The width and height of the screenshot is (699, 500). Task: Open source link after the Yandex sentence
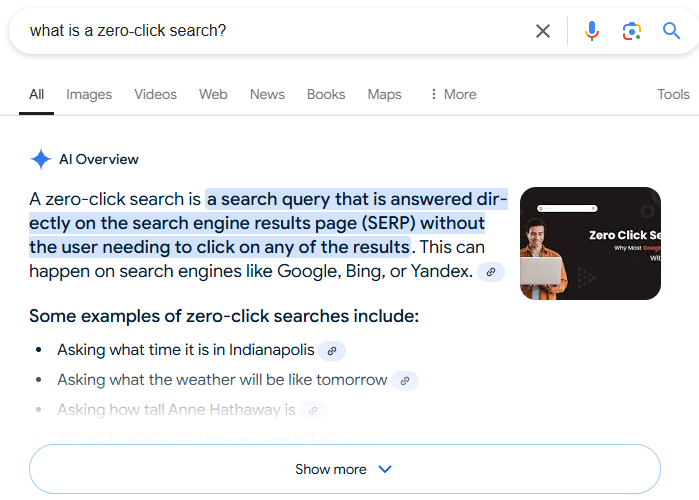[490, 271]
